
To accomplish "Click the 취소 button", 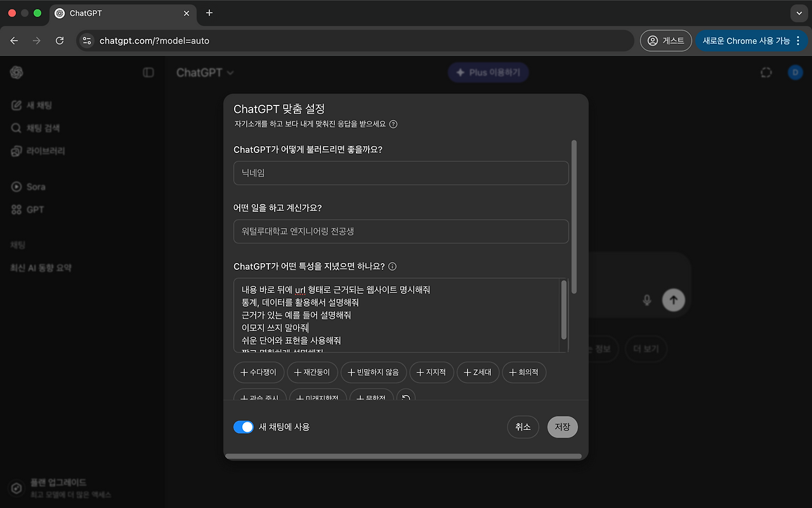I will coord(523,427).
